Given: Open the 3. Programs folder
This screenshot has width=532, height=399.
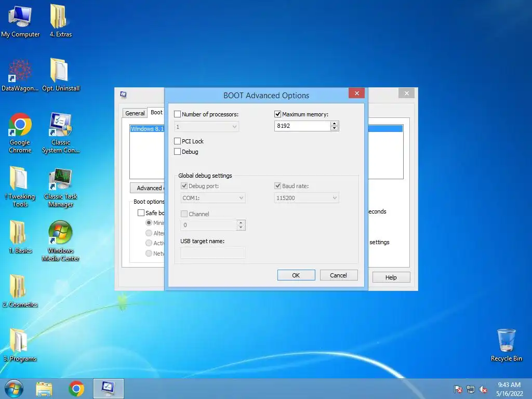Looking at the screenshot, I should click(x=20, y=345).
